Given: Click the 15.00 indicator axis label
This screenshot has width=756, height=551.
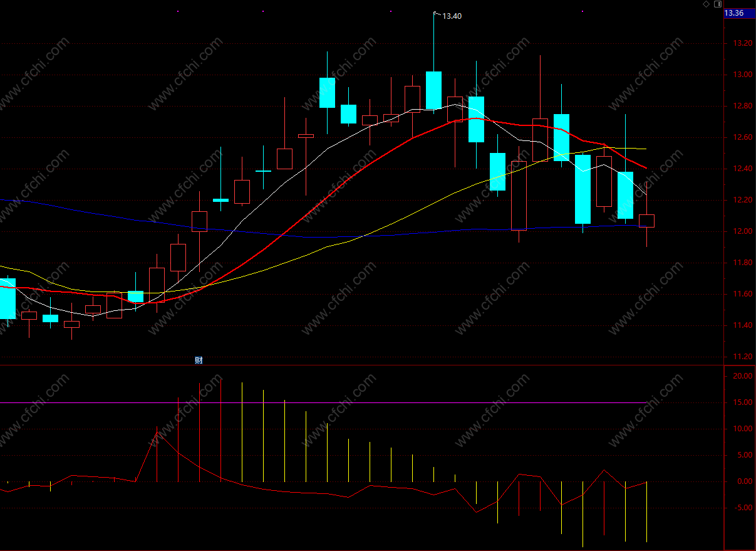Looking at the screenshot, I should pyautogui.click(x=743, y=402).
